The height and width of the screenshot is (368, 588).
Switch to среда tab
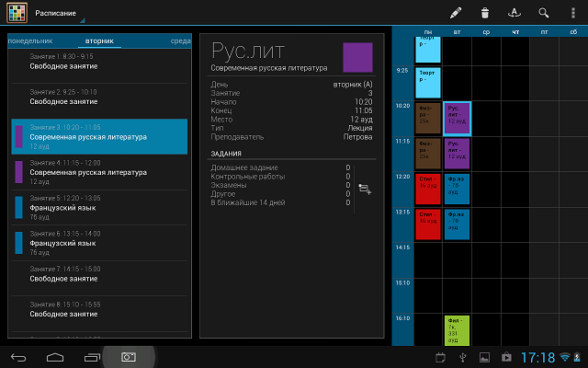pyautogui.click(x=181, y=40)
